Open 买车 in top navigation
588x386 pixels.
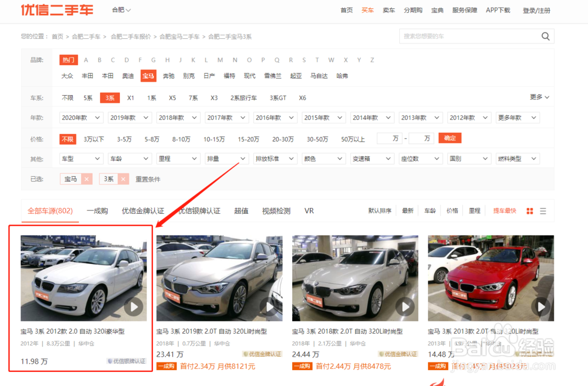click(x=367, y=11)
